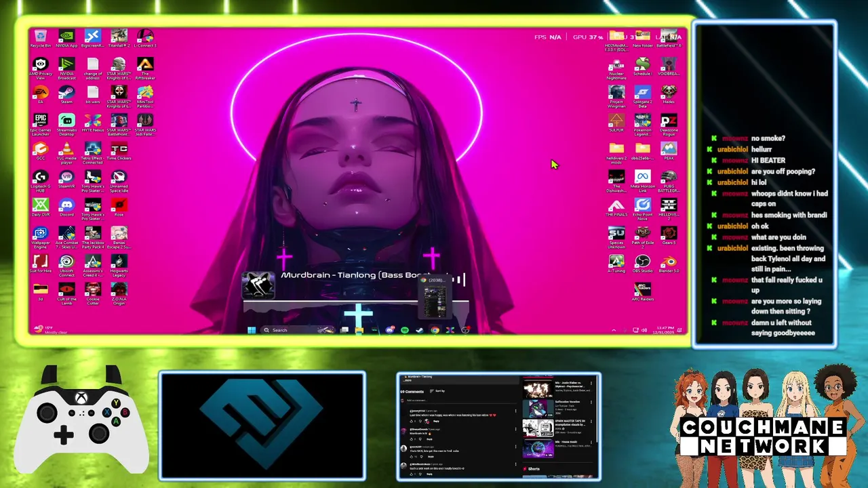
Task: Open The Riftbreaker shortcut
Action: 145,68
